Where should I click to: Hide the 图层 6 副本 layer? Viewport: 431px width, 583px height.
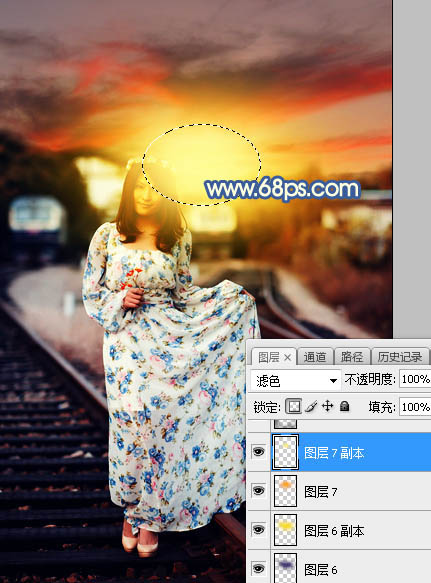[259, 529]
